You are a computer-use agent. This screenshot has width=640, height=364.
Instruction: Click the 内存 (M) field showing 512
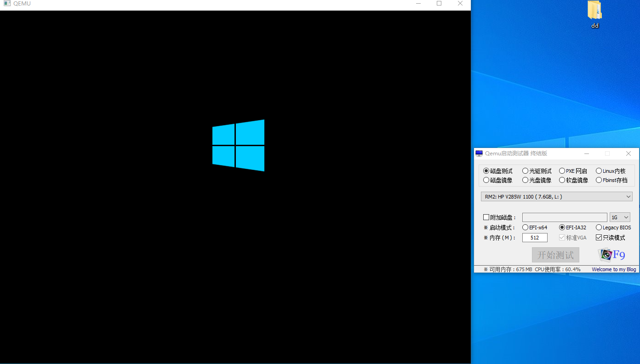535,238
